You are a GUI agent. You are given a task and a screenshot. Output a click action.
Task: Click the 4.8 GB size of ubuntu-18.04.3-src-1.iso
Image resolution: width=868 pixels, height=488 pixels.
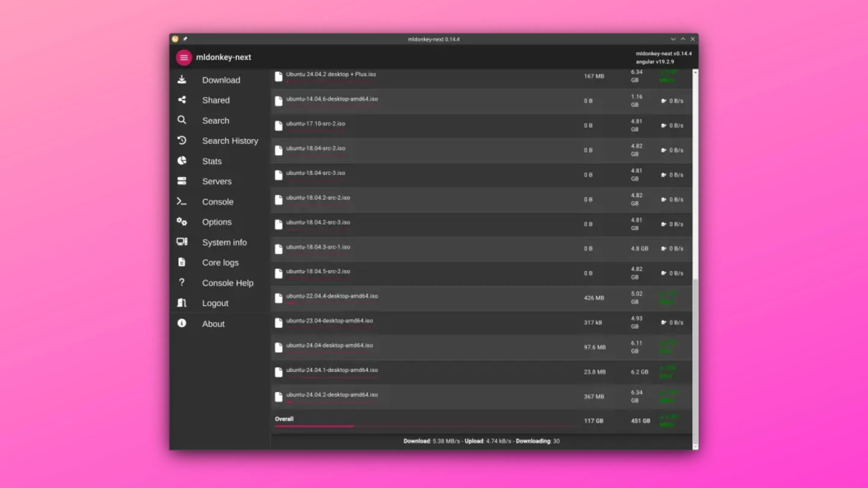pos(640,249)
